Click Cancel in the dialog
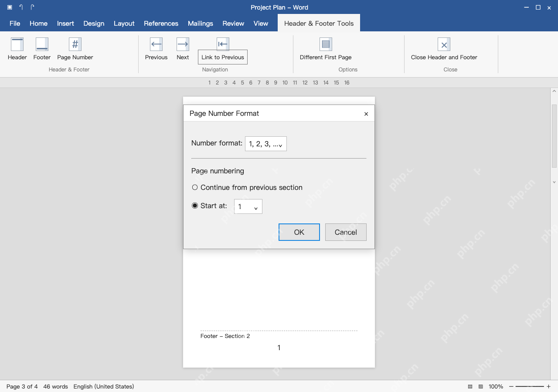Screen dimensions: 558x392 pyautogui.click(x=346, y=232)
